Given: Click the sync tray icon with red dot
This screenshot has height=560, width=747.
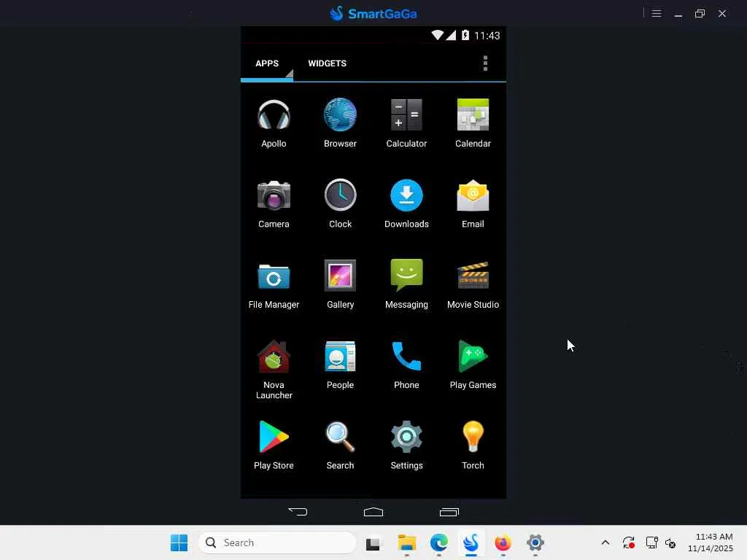Looking at the screenshot, I should click(628, 542).
